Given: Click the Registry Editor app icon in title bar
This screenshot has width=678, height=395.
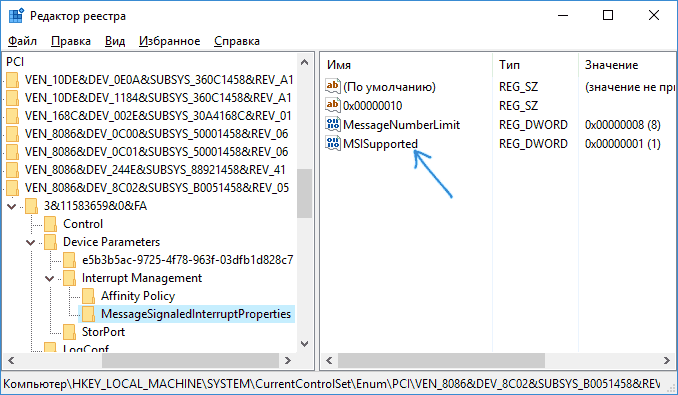Looking at the screenshot, I should click(16, 16).
